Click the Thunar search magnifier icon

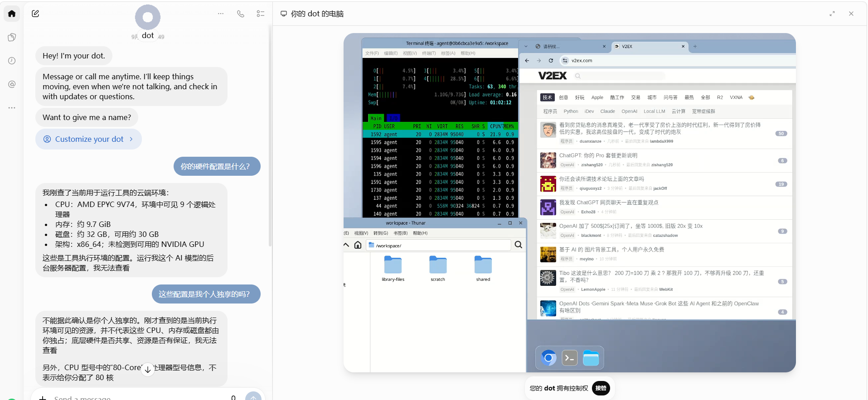(x=519, y=245)
